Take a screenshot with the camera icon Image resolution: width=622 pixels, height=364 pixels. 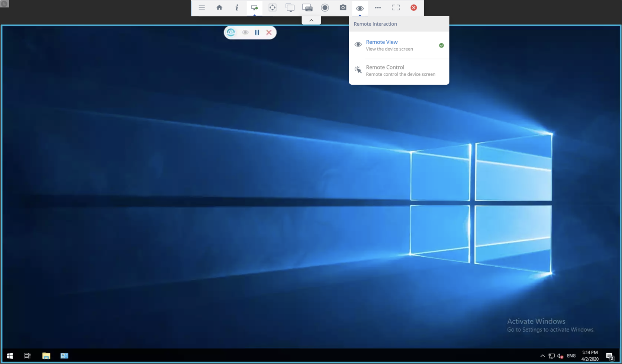(343, 7)
